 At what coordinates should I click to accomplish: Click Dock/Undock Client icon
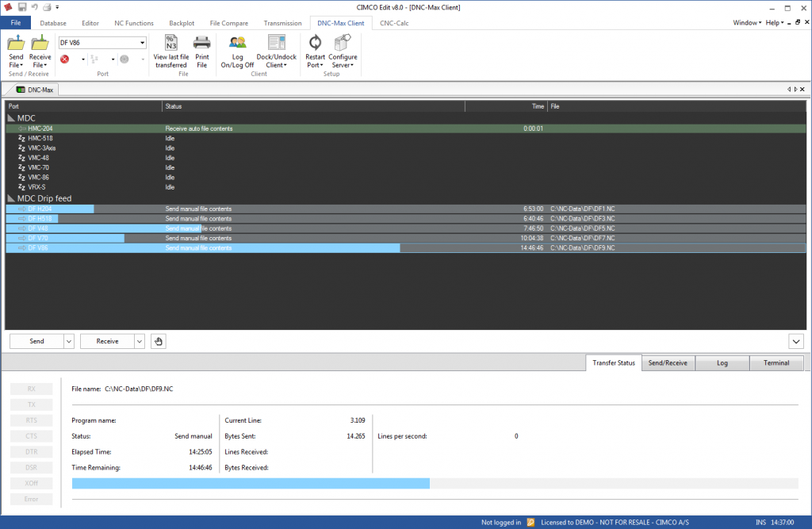point(277,43)
